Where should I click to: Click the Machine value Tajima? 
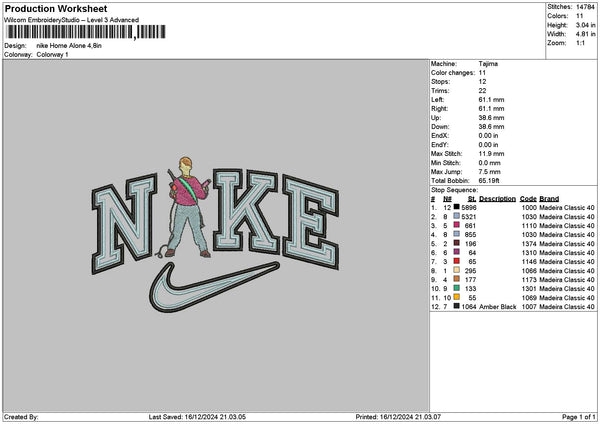click(x=488, y=64)
